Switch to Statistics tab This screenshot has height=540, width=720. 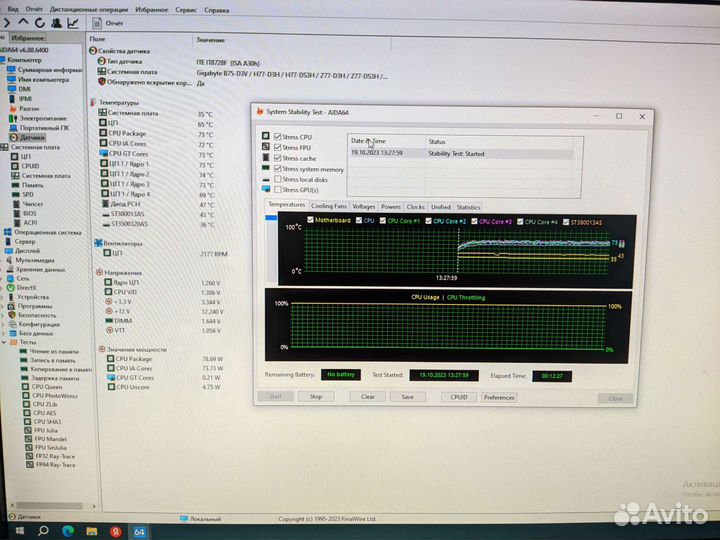(468, 207)
